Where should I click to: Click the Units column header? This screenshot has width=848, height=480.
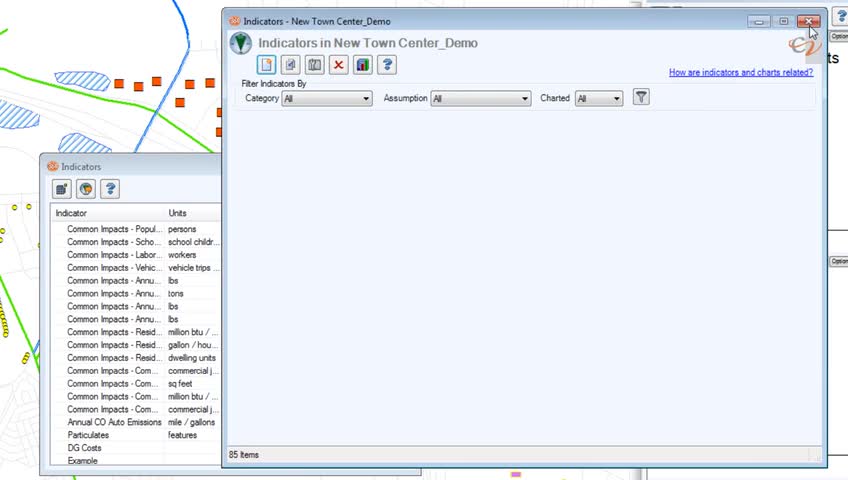pyautogui.click(x=193, y=213)
